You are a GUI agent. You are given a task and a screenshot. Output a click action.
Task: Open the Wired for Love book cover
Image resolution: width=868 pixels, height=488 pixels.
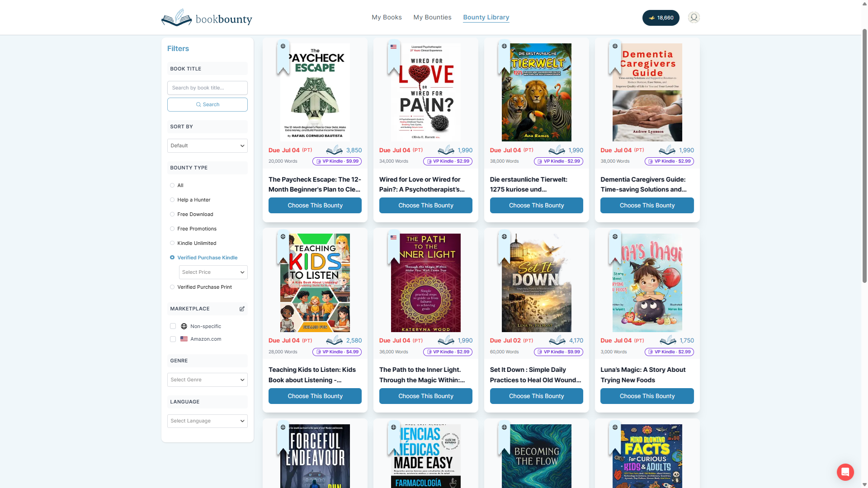click(426, 92)
